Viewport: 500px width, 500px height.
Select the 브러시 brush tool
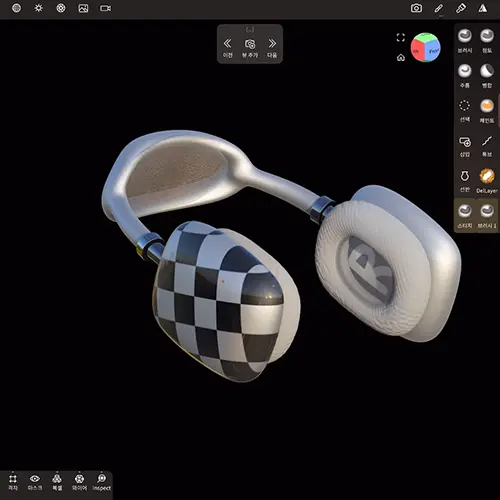465,41
